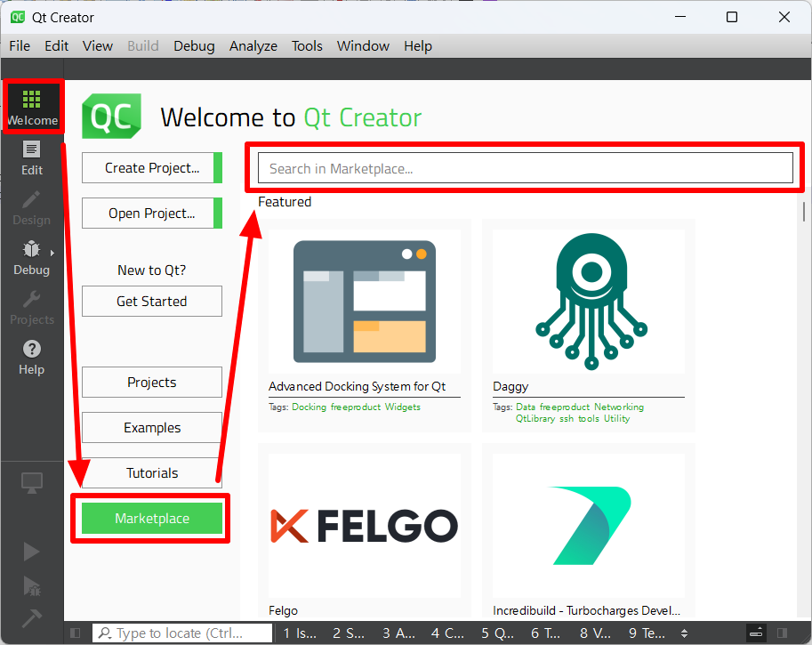Click the Utility tag link
The height and width of the screenshot is (645, 812).
coord(616,419)
